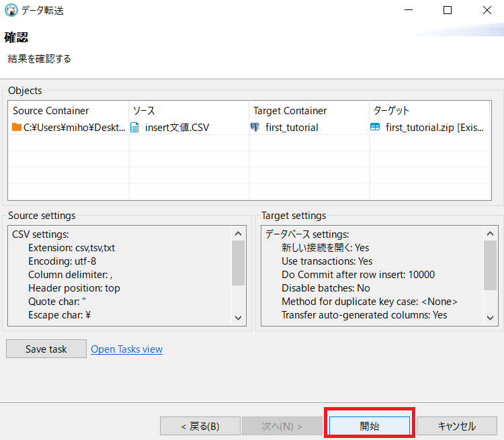
Task: Click the CSV settings: heading line
Action: [40, 234]
